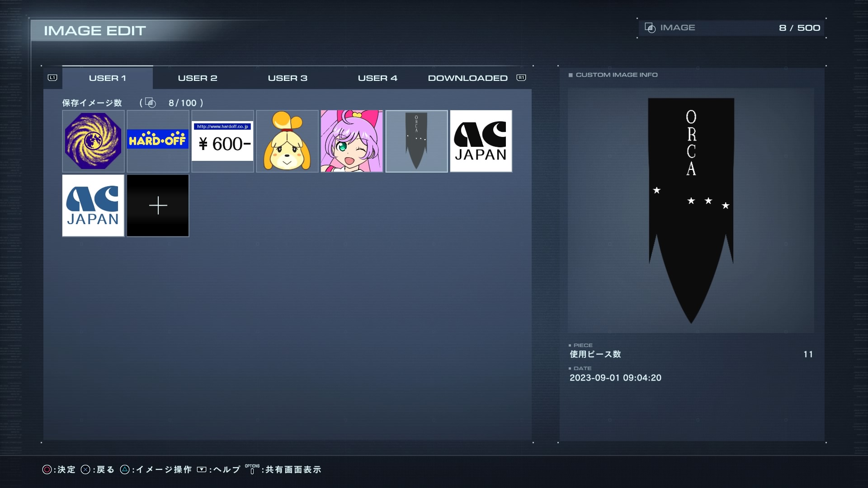The width and height of the screenshot is (868, 488).
Task: Click the 使用ピース数 label
Action: coord(595,354)
